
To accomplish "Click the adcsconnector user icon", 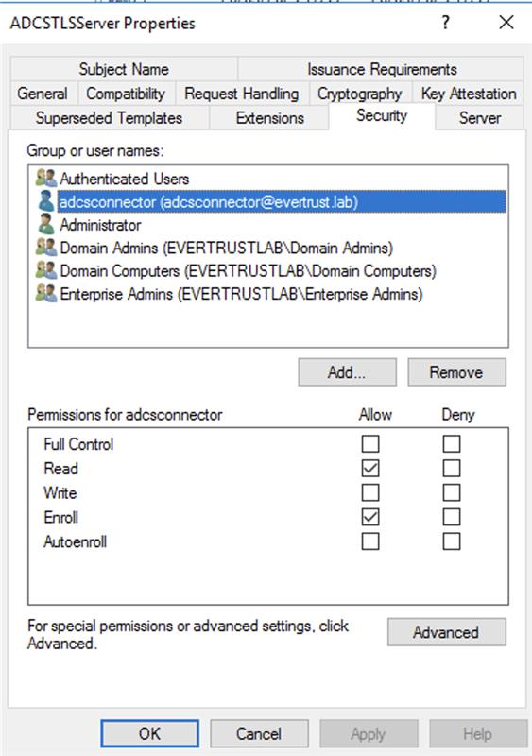I will point(46,201).
